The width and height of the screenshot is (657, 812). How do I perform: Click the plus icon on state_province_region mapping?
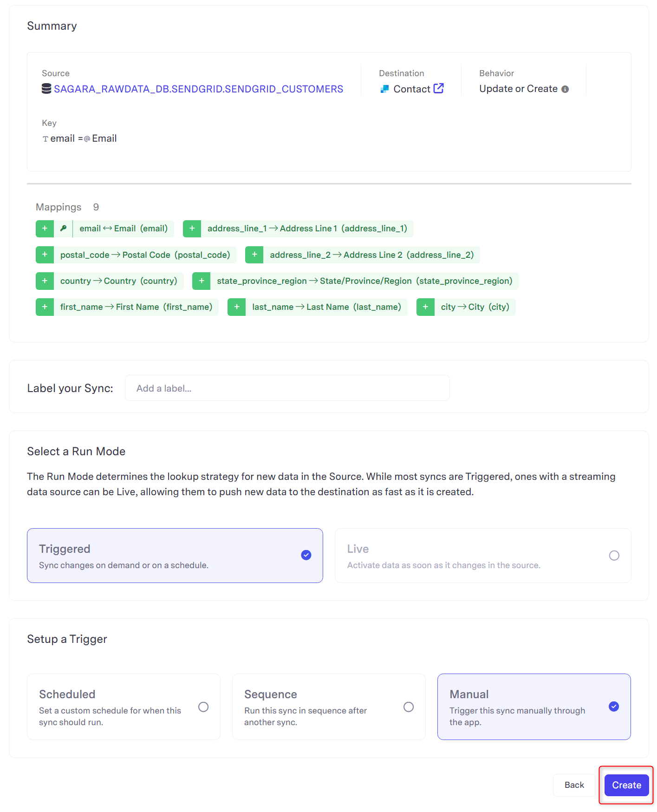click(x=202, y=281)
